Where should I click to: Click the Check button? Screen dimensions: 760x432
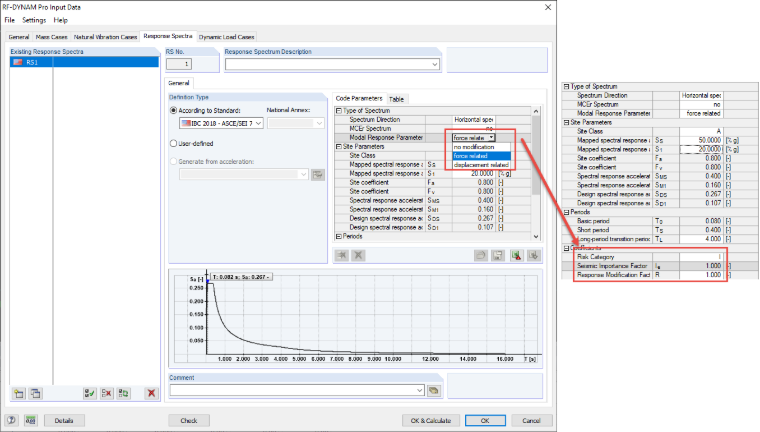click(x=189, y=420)
